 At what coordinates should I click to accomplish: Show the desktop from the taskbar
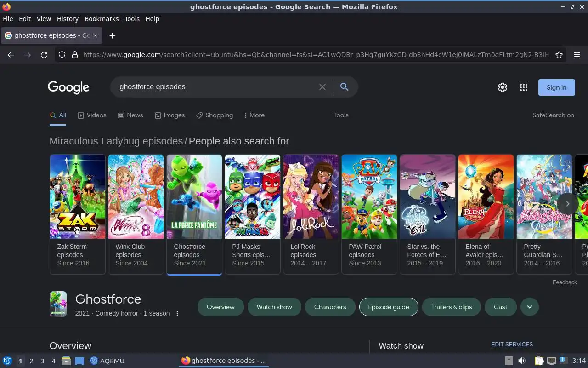coord(79,361)
